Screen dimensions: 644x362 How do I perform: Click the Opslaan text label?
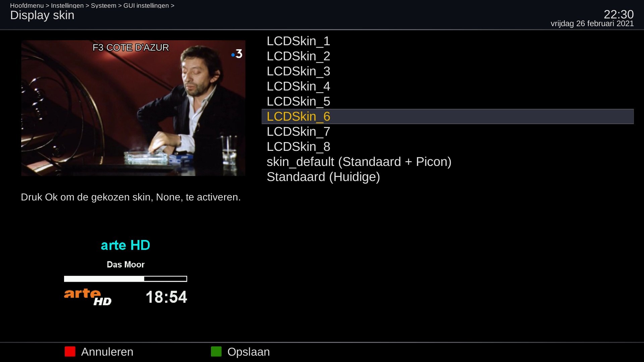[x=249, y=352]
